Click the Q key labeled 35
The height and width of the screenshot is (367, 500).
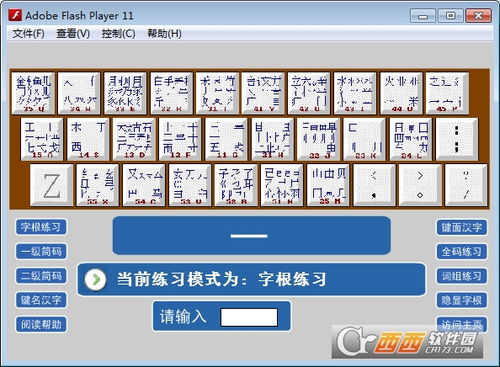[33, 93]
